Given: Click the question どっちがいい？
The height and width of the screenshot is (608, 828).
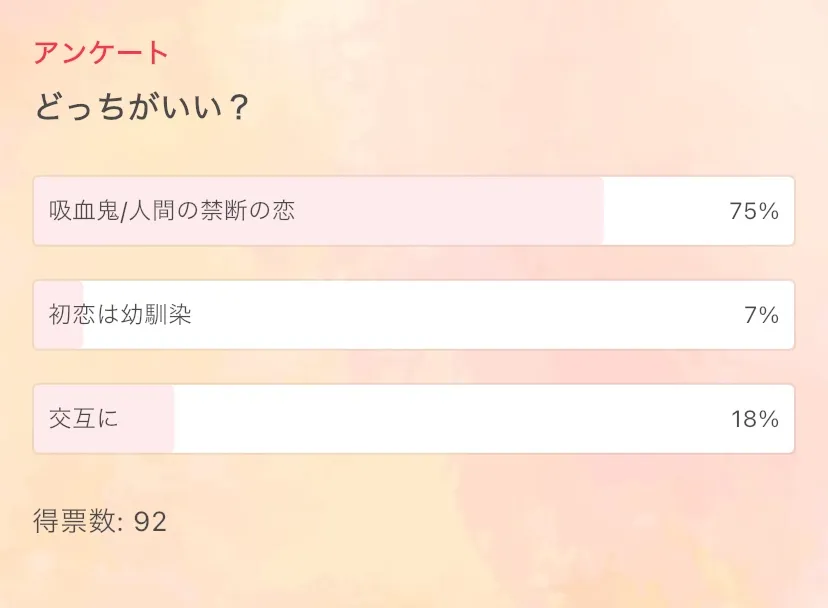Looking at the screenshot, I should pos(141,106).
